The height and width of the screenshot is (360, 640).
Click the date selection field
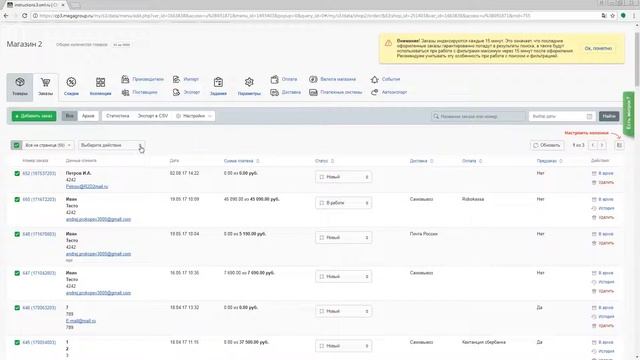562,117
